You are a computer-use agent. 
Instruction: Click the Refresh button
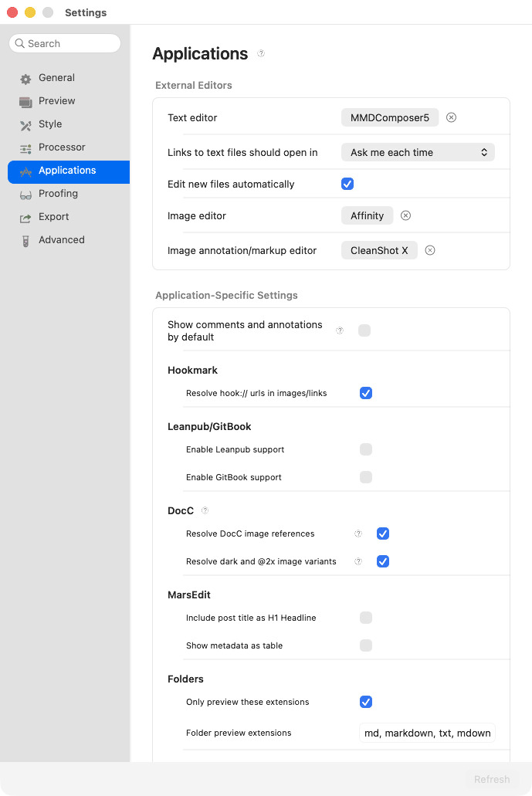(x=492, y=779)
